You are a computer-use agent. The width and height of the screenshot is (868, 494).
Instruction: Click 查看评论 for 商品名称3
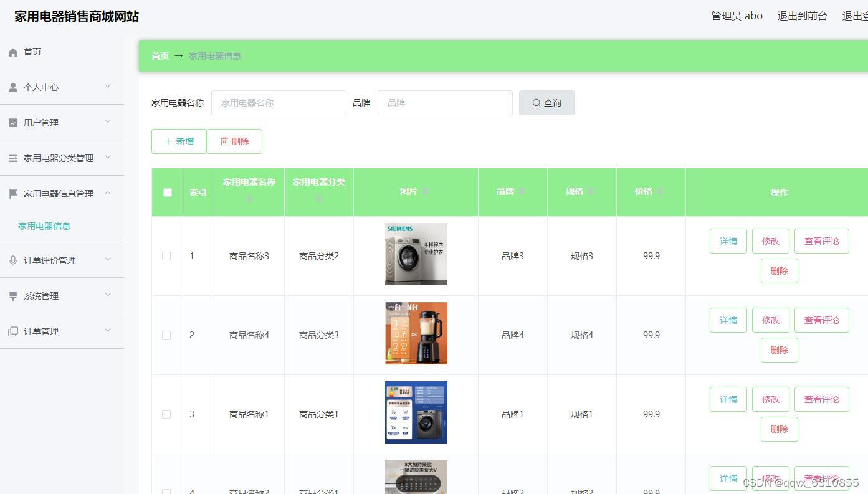point(822,241)
